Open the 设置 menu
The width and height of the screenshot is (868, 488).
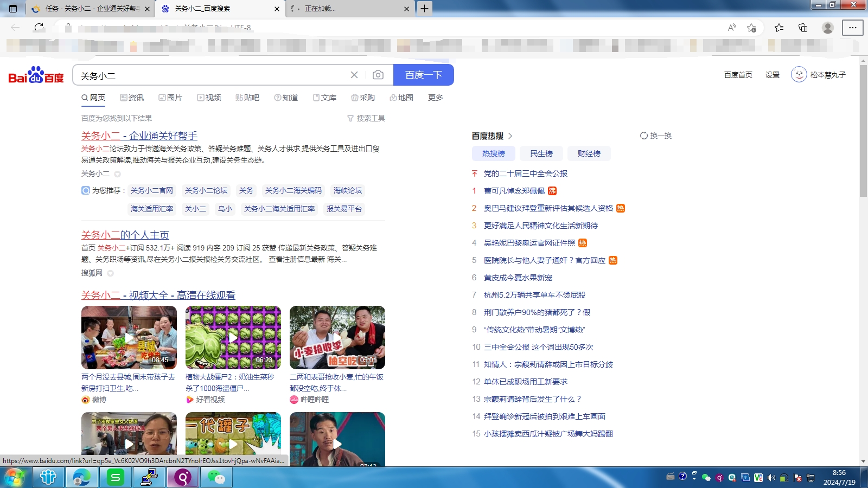(x=773, y=75)
